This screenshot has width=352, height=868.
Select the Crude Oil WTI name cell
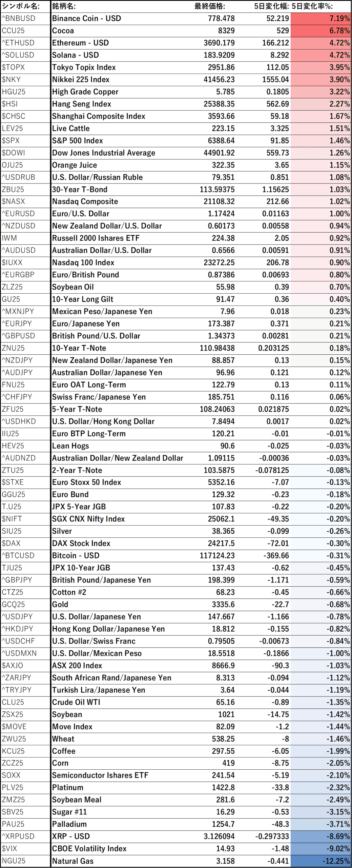coord(76,702)
